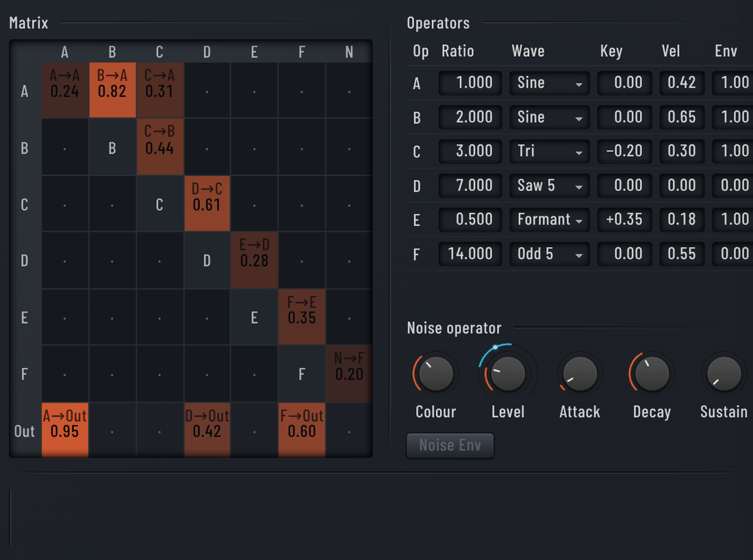Click operator F Vel field 0.55

click(682, 253)
